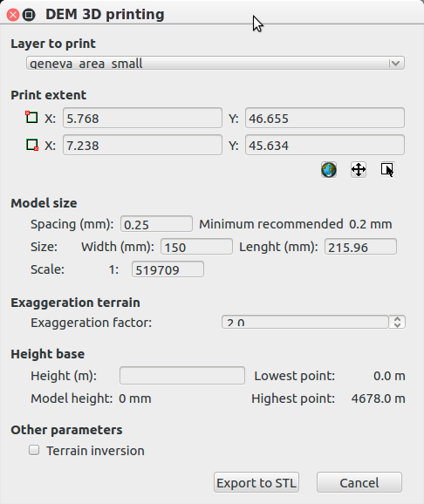Screen dimensions: 424x504
Task: Click the lower-right Y field showing 45.634
Action: (x=325, y=145)
